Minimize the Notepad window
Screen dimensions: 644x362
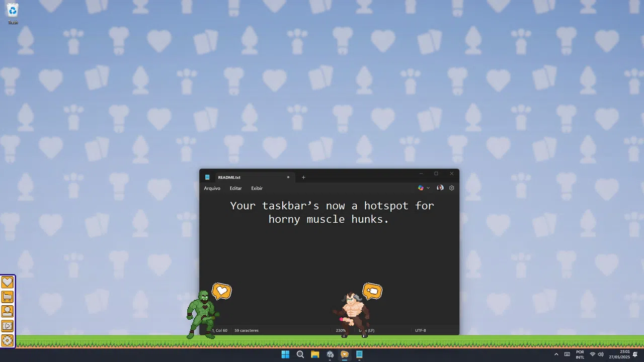(x=421, y=173)
